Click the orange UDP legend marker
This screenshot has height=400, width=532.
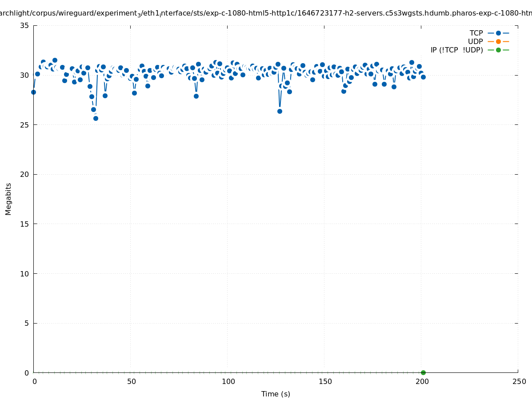tap(498, 41)
